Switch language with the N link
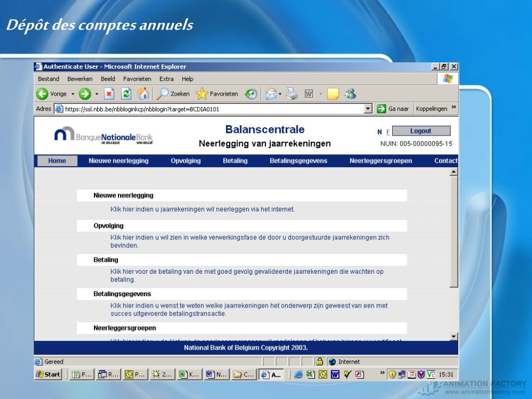The image size is (532, 399). tap(380, 132)
